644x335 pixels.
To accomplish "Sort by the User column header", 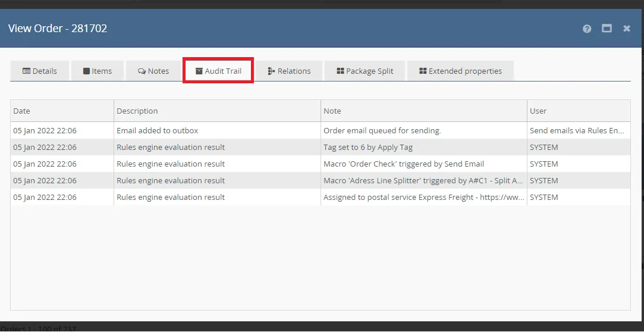I will [x=579, y=111].
